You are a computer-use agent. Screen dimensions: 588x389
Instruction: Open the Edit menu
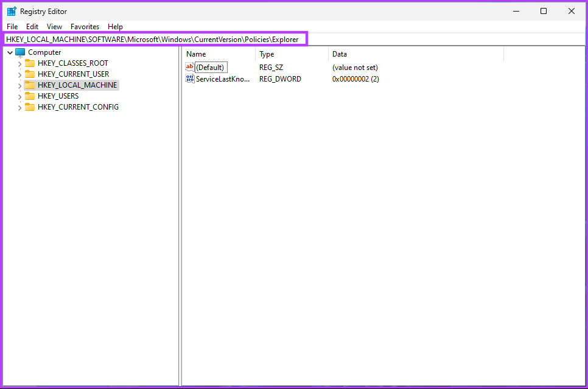[32, 27]
